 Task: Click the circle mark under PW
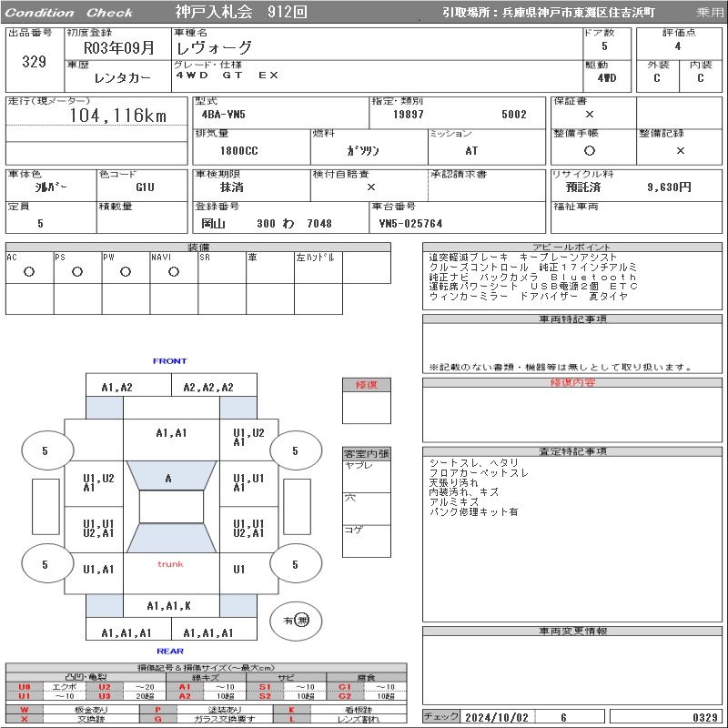coord(126,272)
